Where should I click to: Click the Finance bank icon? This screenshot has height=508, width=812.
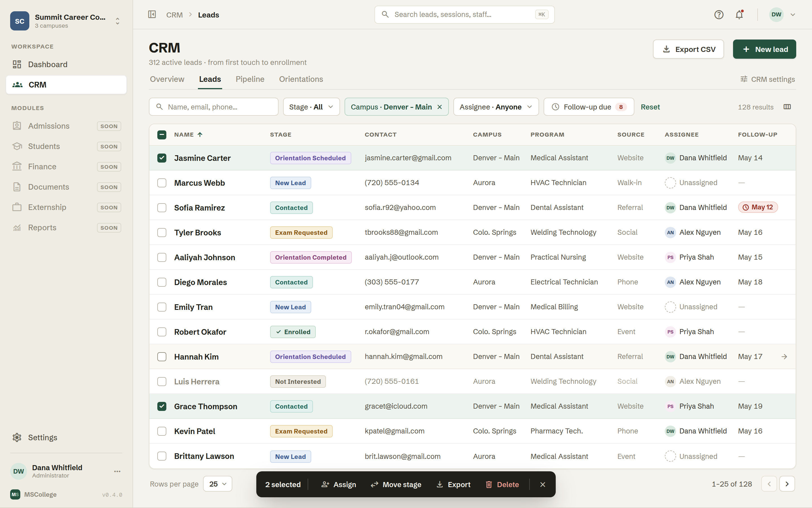[x=17, y=166]
